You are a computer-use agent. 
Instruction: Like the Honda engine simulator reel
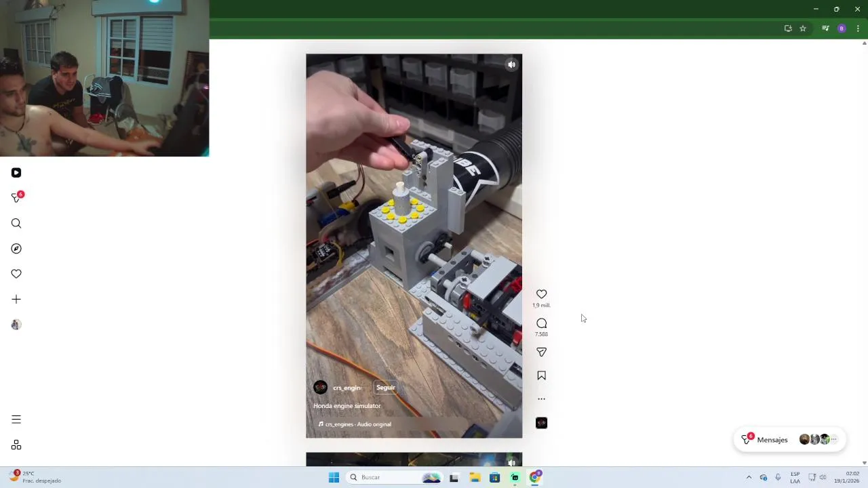click(541, 294)
